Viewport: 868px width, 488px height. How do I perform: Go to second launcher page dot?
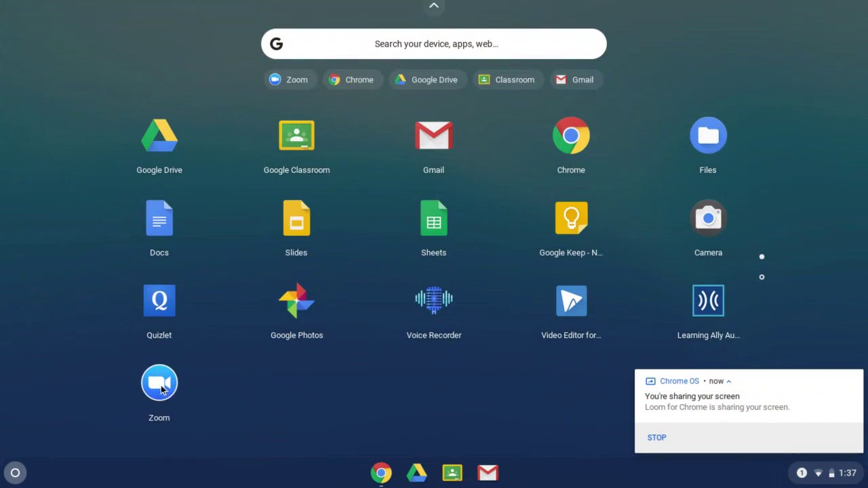[x=762, y=277]
